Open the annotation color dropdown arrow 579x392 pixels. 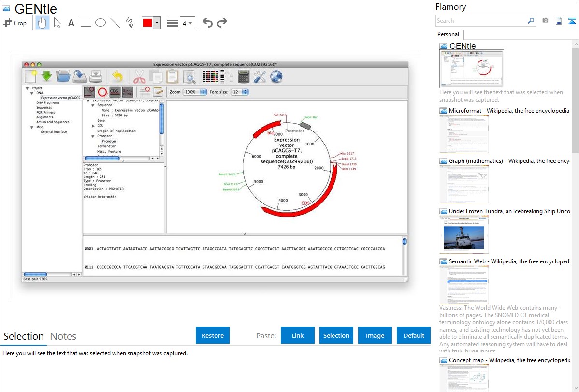157,23
